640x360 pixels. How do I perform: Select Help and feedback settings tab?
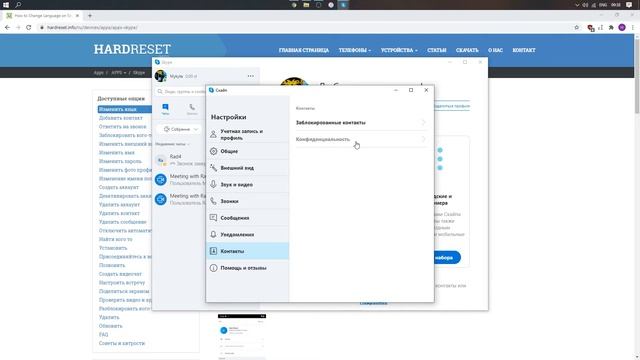248,268
